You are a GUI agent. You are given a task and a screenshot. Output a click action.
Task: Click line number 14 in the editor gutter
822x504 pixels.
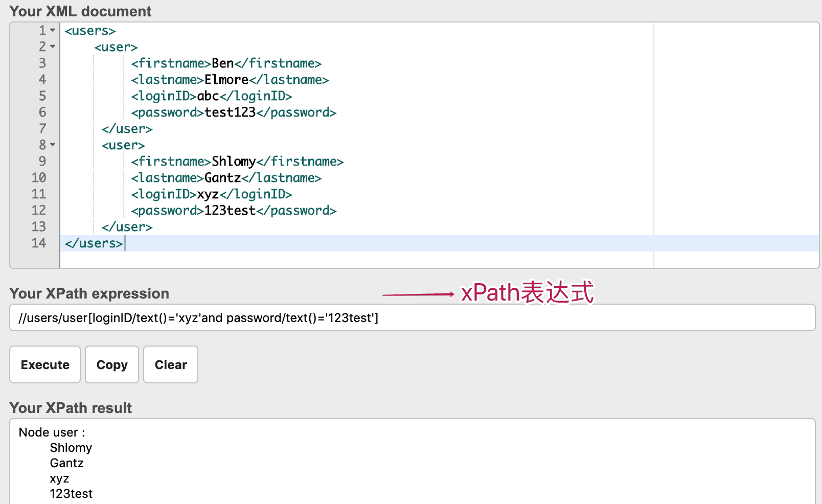coord(39,243)
